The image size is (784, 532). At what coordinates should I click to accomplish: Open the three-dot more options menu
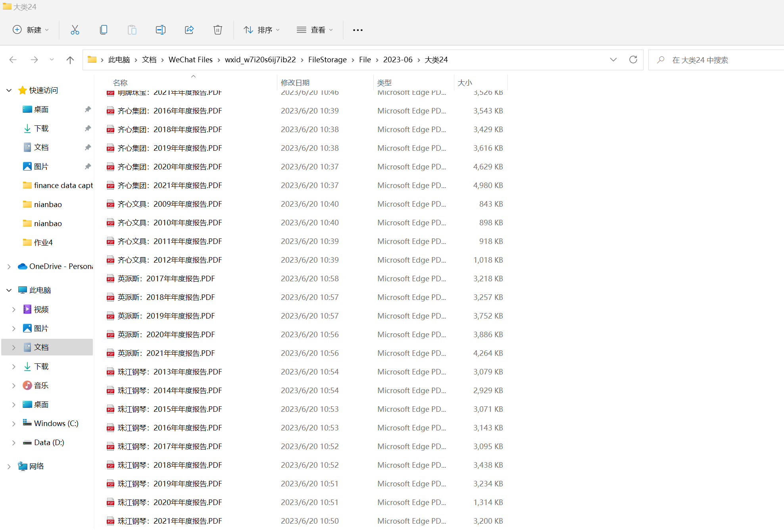click(358, 30)
